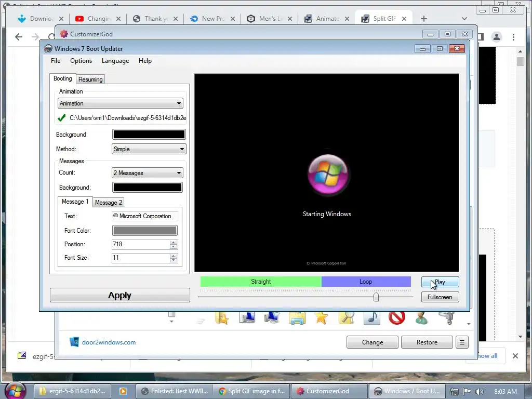Select the network computers icon in CustomizerGod
The width and height of the screenshot is (532, 399).
coord(272,317)
